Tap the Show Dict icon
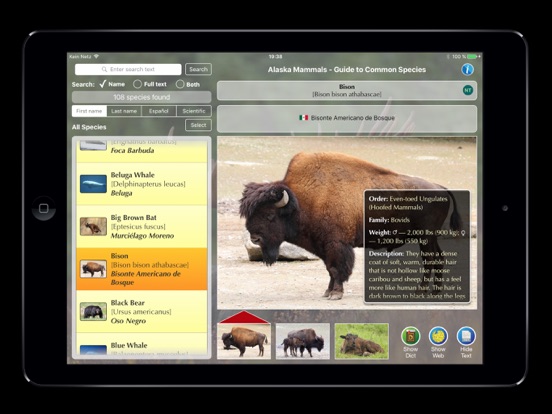The image size is (552, 414). pos(410,336)
